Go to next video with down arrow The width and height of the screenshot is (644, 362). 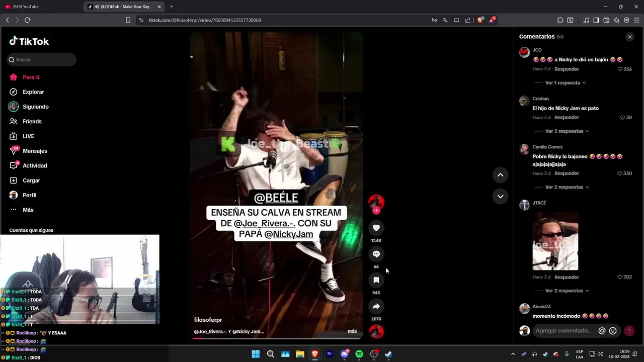(501, 197)
